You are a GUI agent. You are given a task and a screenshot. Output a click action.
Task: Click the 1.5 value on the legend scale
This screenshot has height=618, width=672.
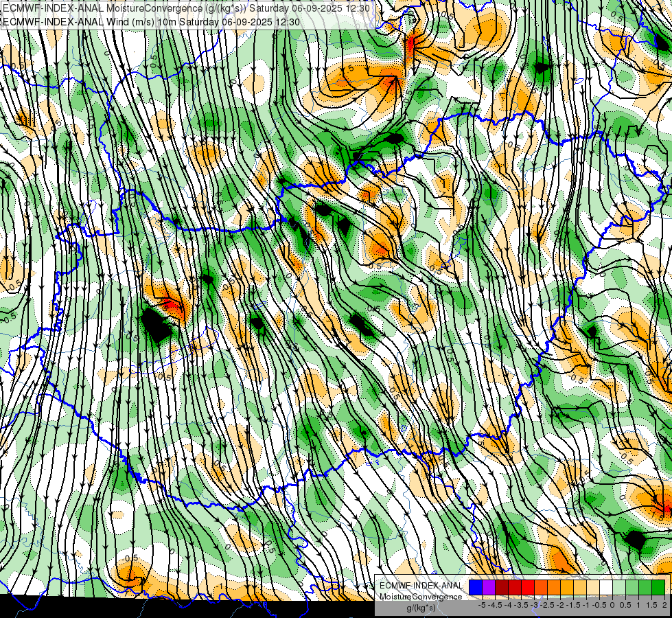point(651,605)
